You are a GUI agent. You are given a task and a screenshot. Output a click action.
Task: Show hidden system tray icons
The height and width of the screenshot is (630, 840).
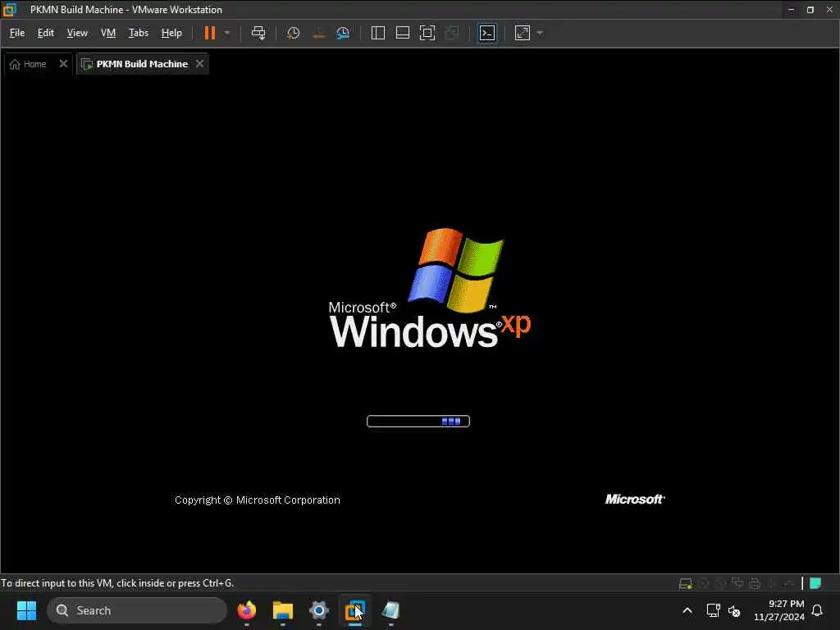coord(687,610)
